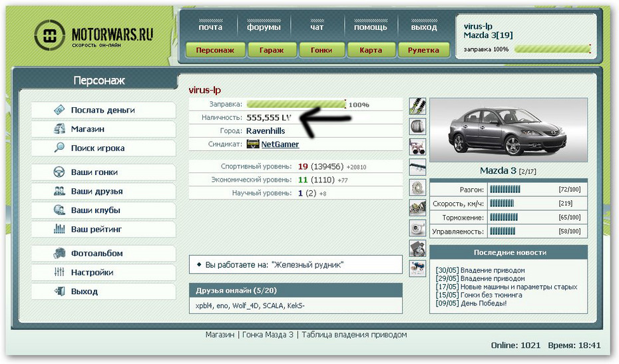Click the people icon beside Ваши друзья
The width and height of the screenshot is (619, 364).
(x=59, y=191)
